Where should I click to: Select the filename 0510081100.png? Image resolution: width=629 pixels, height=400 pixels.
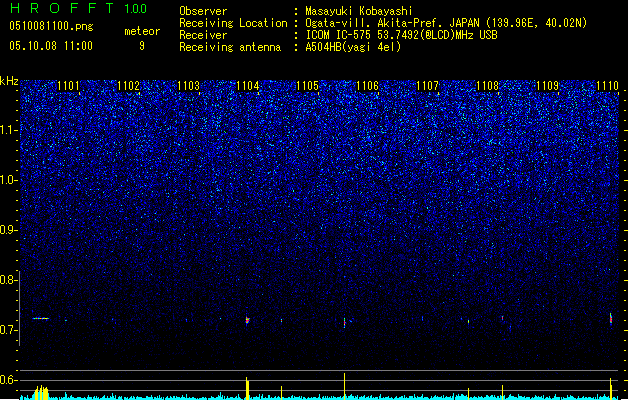tap(51, 27)
